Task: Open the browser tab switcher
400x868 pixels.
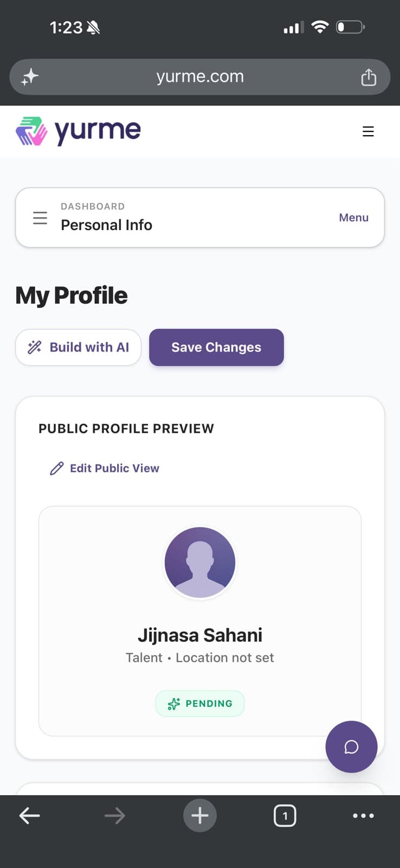Action: coord(285,815)
